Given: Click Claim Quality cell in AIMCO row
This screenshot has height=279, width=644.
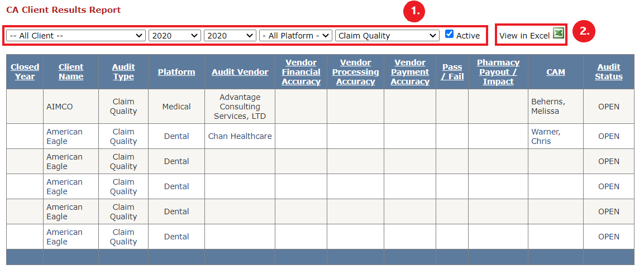Looking at the screenshot, I should coord(123,107).
